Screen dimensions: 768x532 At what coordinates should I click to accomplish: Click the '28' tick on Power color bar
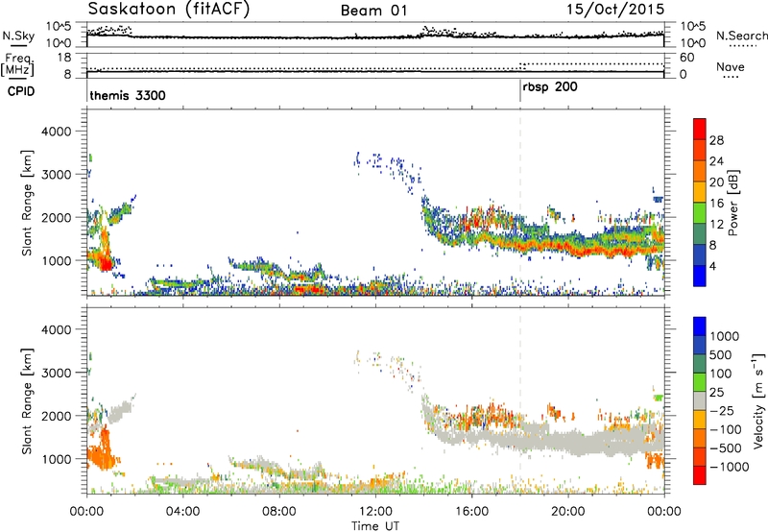tap(716, 140)
